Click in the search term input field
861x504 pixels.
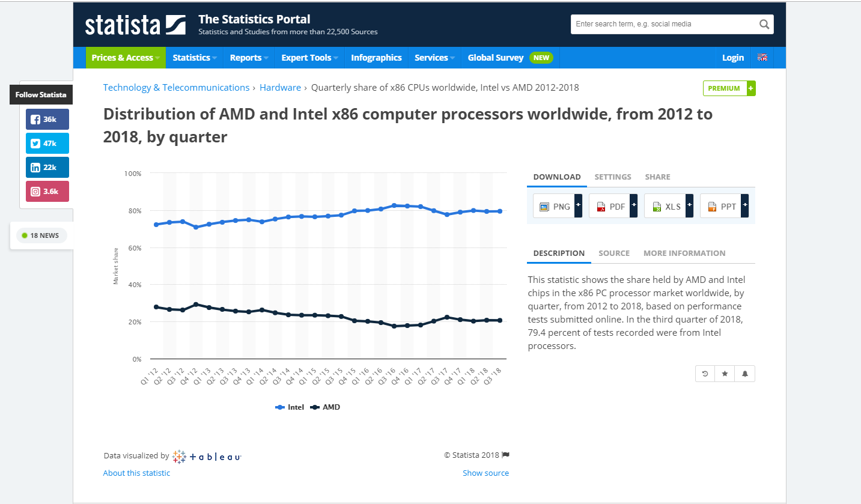tap(663, 24)
